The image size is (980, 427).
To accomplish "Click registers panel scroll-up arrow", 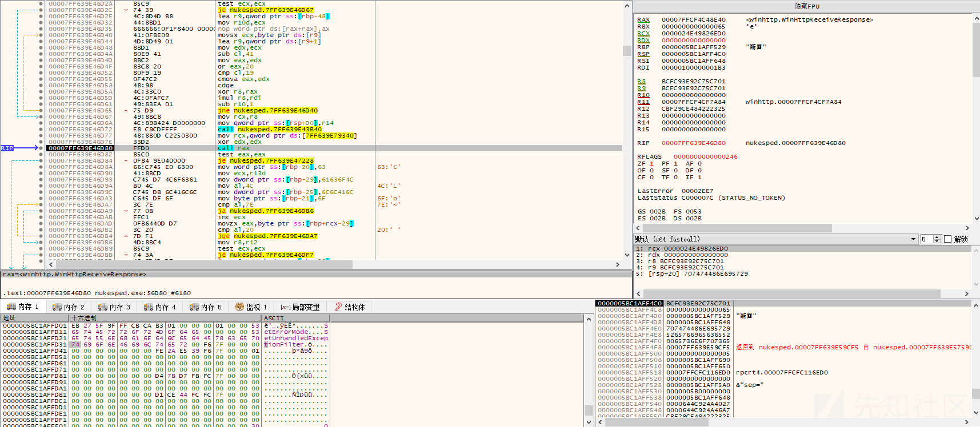I will pyautogui.click(x=976, y=18).
